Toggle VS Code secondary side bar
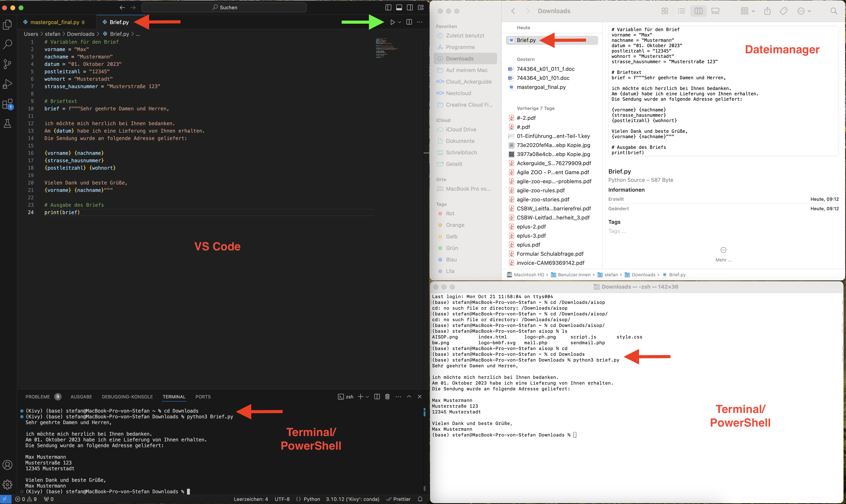Viewport: 846px width, 504px height. [x=410, y=7]
